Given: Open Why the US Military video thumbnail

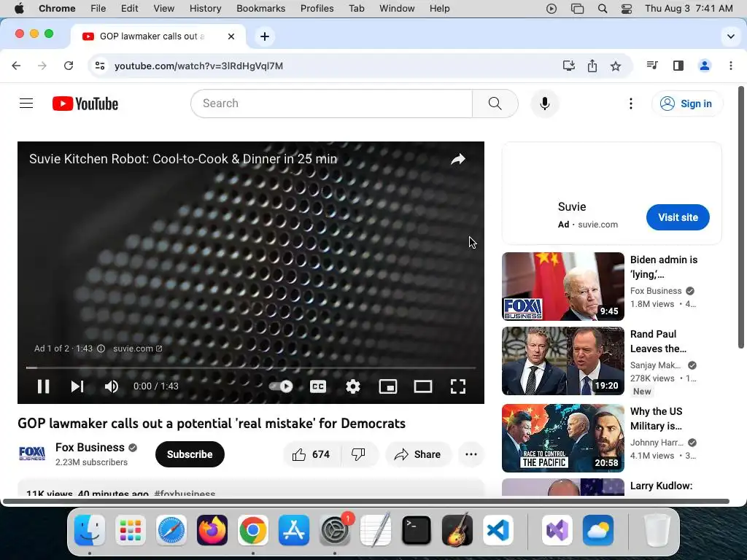Looking at the screenshot, I should click(563, 438).
